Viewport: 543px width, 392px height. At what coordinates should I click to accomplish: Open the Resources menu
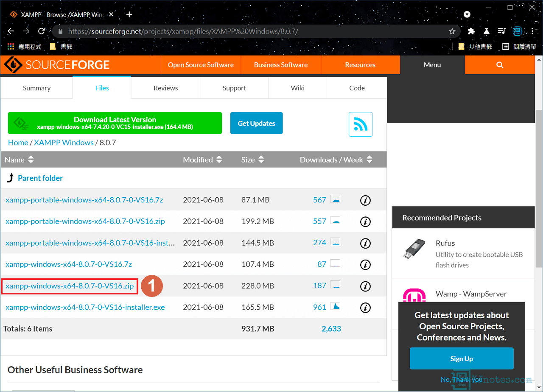360,65
